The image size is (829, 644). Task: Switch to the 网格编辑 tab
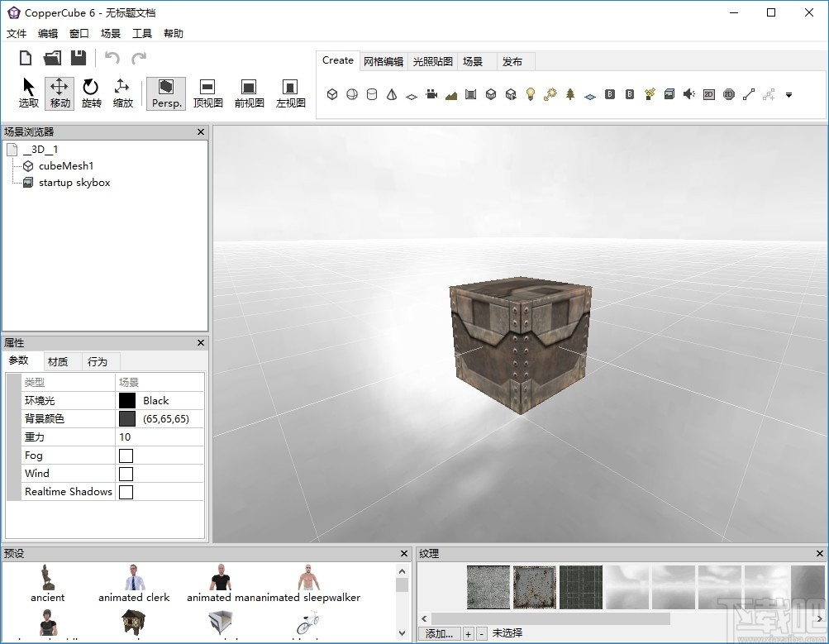[384, 60]
